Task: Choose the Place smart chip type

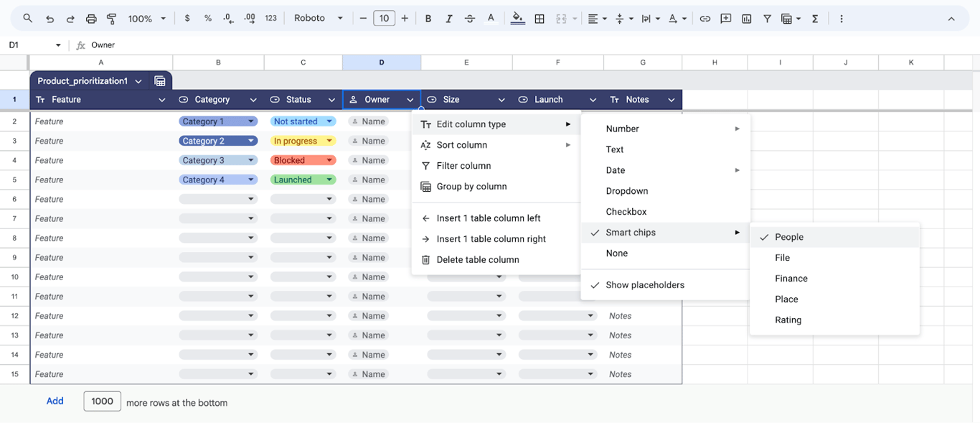Action: coord(834,299)
